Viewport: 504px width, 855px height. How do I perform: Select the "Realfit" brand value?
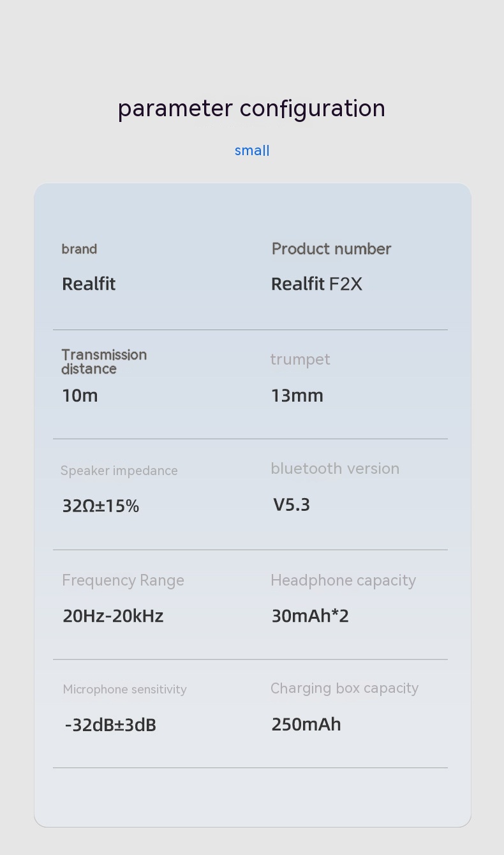89,284
